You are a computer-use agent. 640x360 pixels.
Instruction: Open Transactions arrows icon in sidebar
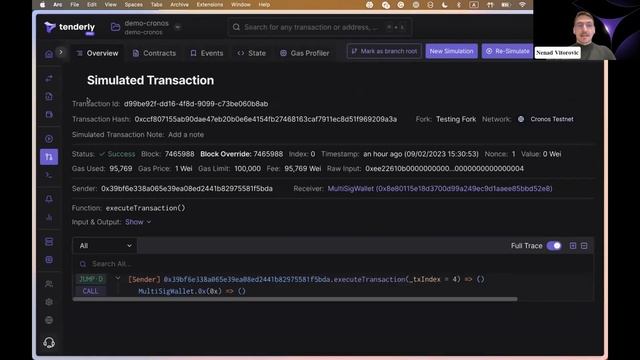click(x=49, y=78)
